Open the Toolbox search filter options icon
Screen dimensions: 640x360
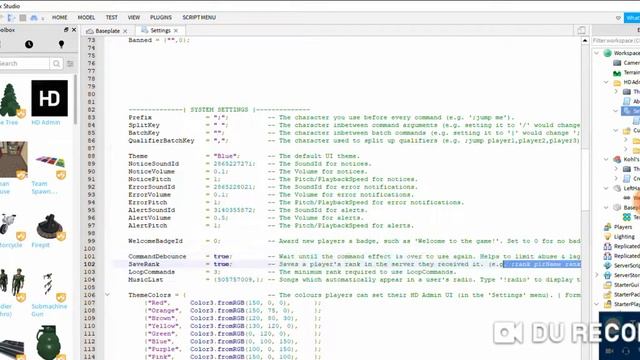[70, 64]
